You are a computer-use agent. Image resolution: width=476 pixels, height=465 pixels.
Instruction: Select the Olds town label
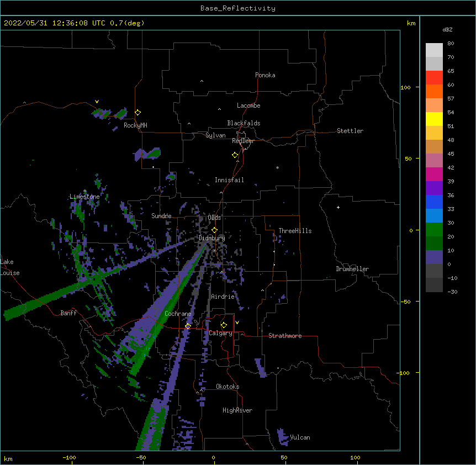[x=214, y=218]
